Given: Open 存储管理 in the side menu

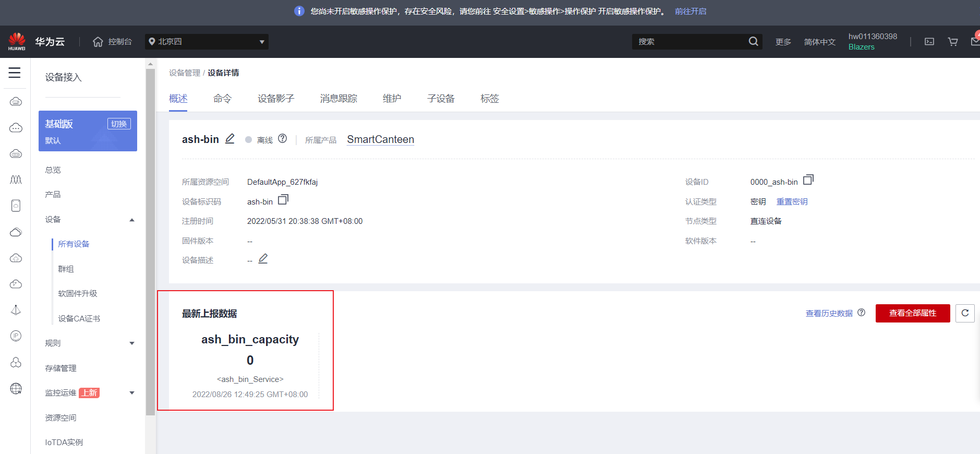Looking at the screenshot, I should [x=61, y=368].
